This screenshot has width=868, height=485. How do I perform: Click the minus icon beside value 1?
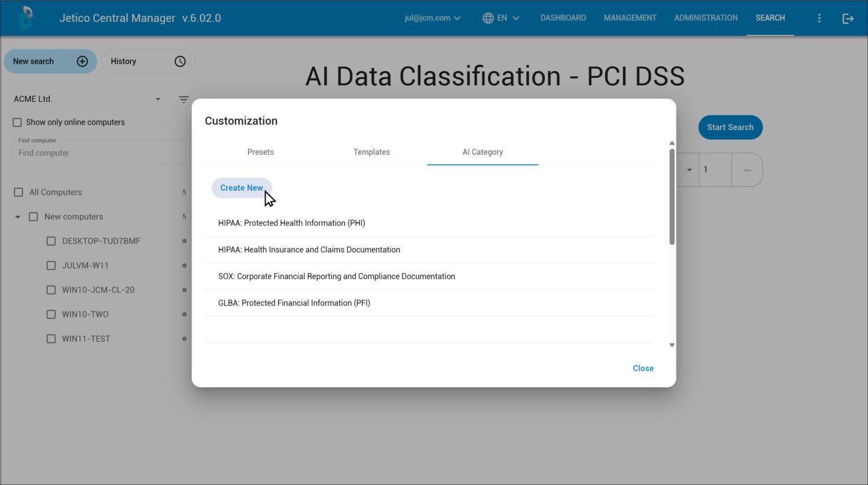[x=747, y=170]
